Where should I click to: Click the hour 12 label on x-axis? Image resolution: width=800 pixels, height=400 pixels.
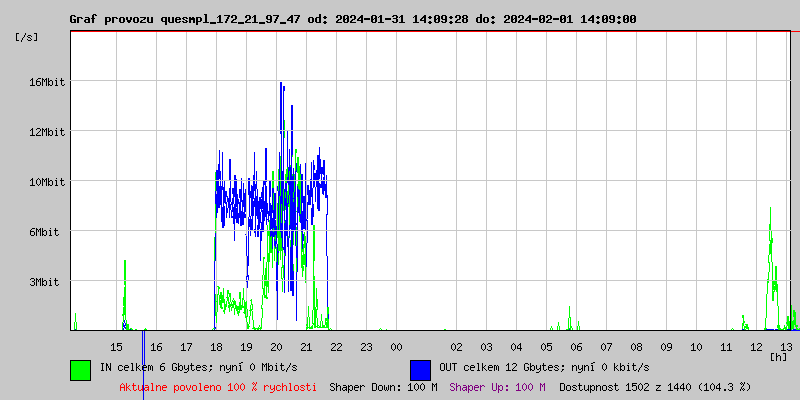756,346
